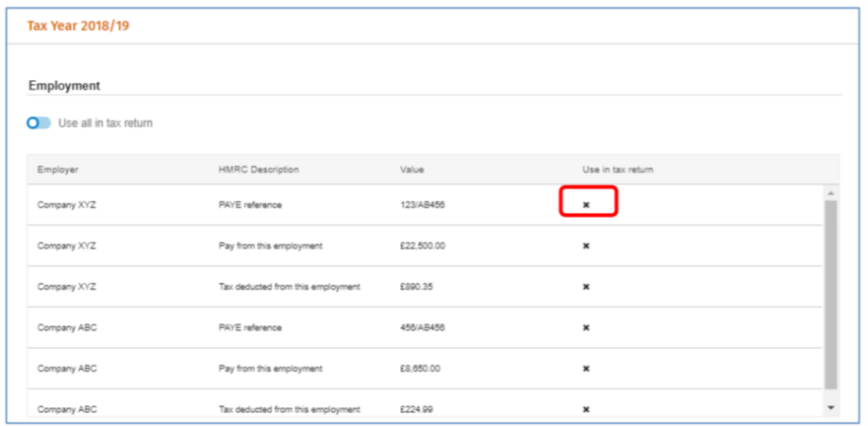
Task: Select the value '£890.35'
Action: (416, 287)
